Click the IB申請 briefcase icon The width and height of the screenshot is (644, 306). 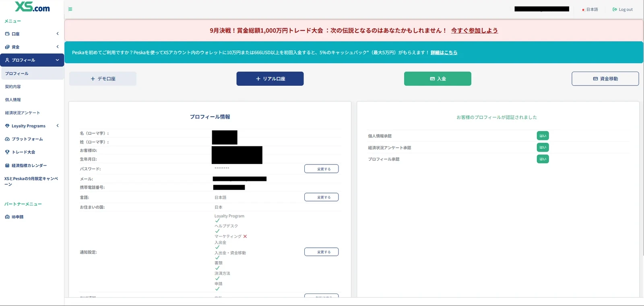pos(7,217)
